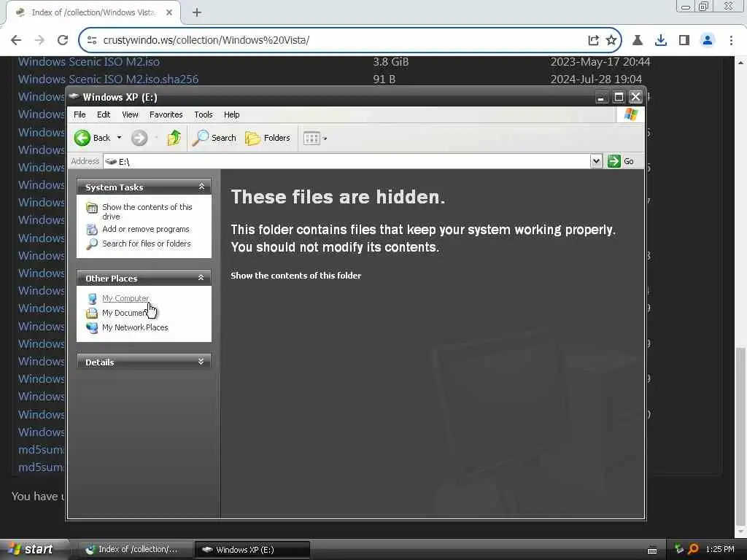Image resolution: width=747 pixels, height=560 pixels.
Task: Minimize the Windows XP (E:) window
Action: [x=601, y=97]
